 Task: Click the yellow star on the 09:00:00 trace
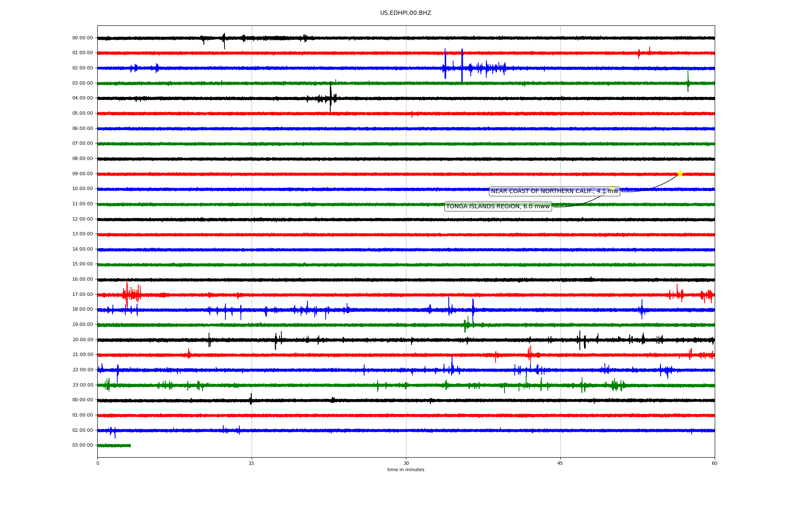(x=680, y=174)
